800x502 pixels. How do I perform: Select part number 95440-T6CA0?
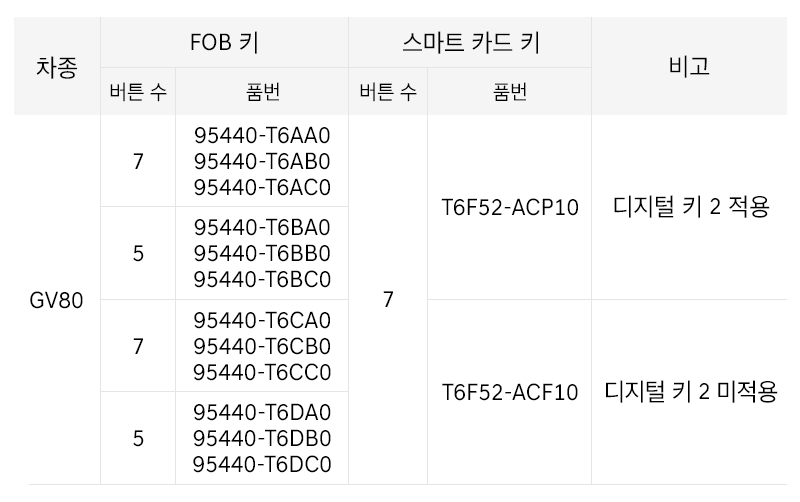click(x=261, y=321)
